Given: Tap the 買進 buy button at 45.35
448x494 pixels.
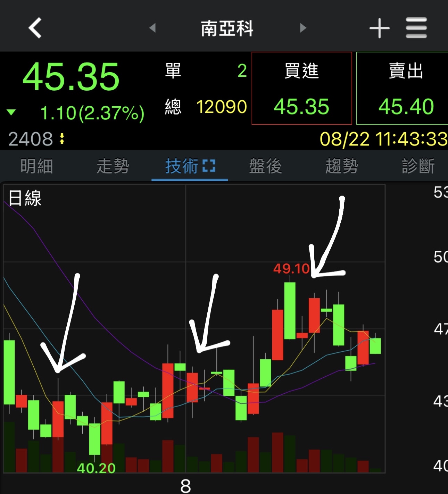Looking at the screenshot, I should coord(302,88).
